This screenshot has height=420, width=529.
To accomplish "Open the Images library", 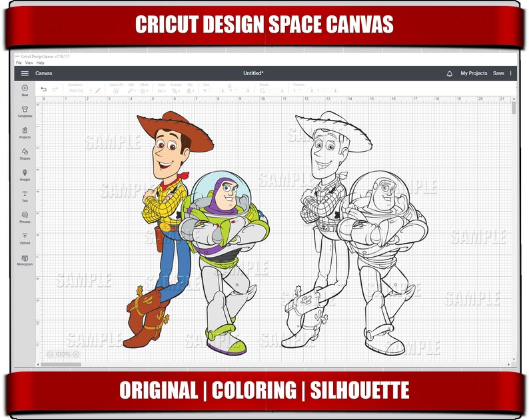I will click(x=25, y=175).
